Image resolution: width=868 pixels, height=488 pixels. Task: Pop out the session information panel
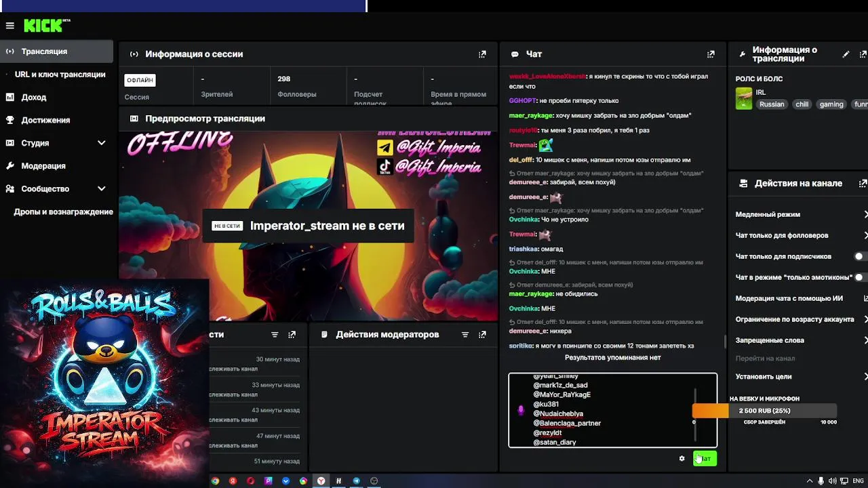point(482,54)
